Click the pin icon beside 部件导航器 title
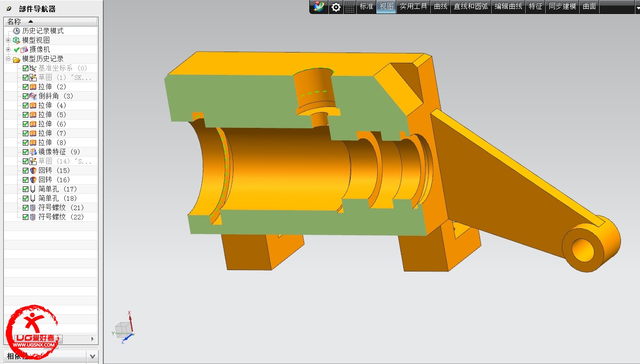 point(9,9)
